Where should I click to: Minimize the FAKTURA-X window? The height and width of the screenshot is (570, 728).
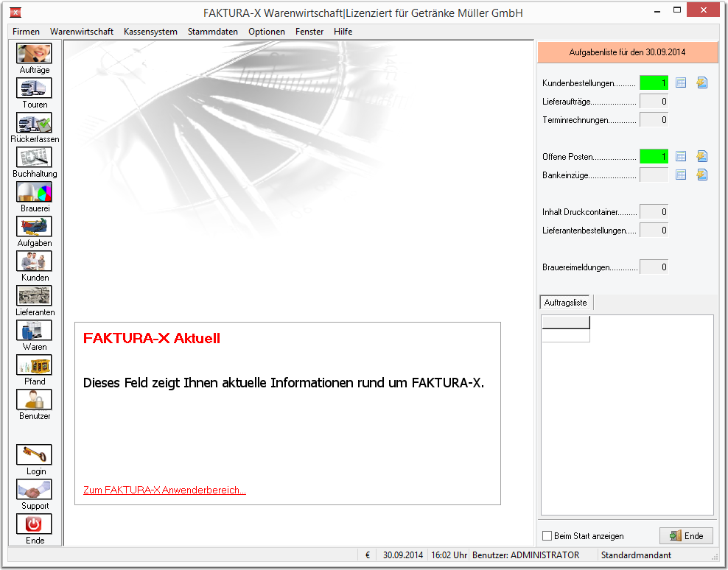click(x=657, y=11)
